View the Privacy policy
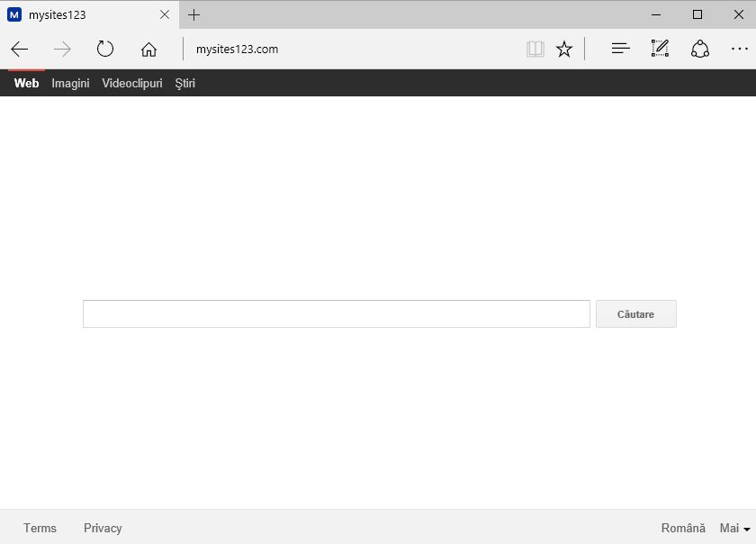This screenshot has width=756, height=544. click(103, 528)
